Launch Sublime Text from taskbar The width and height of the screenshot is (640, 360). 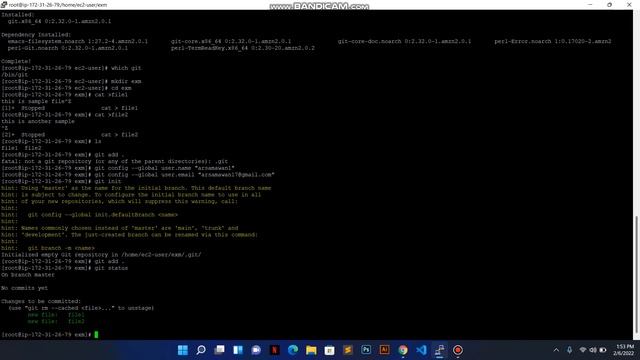click(x=348, y=350)
